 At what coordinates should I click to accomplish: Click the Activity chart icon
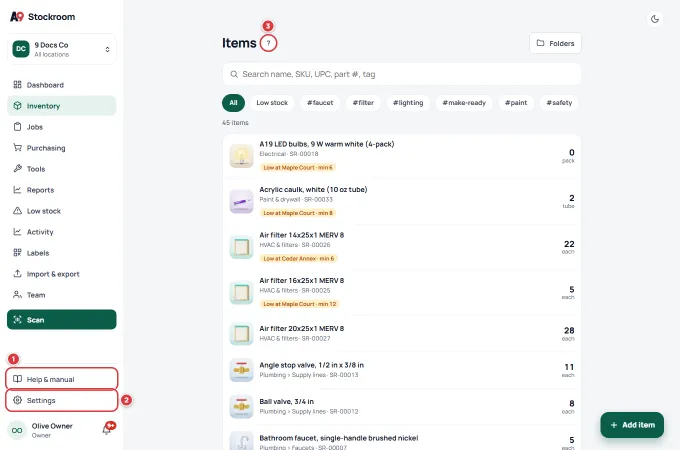pyautogui.click(x=17, y=232)
